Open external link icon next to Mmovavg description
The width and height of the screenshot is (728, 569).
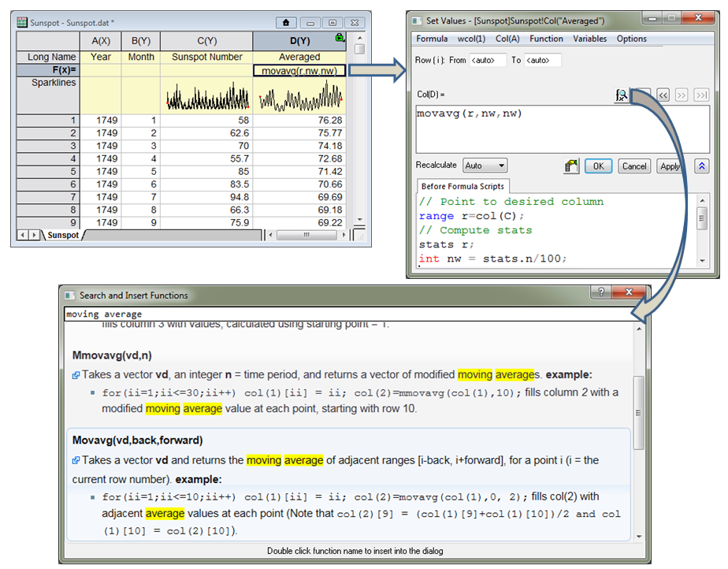tap(76, 375)
